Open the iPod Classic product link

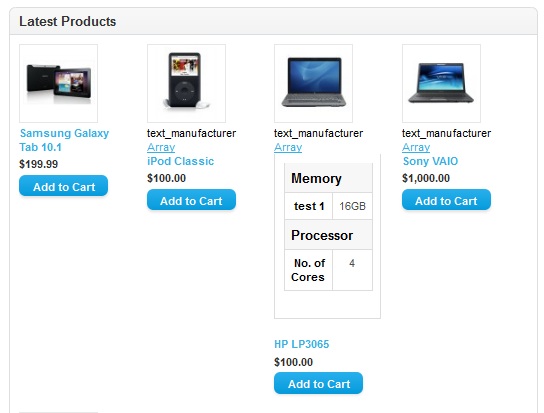[x=180, y=161]
